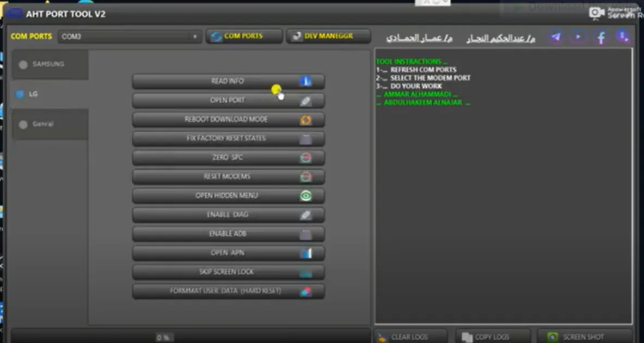644x343 pixels.
Task: Click the purple icon after Facebook
Action: click(623, 37)
